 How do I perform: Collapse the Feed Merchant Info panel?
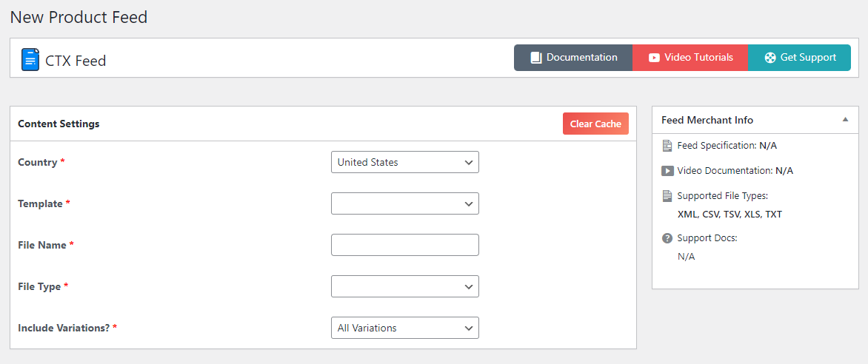pyautogui.click(x=845, y=120)
